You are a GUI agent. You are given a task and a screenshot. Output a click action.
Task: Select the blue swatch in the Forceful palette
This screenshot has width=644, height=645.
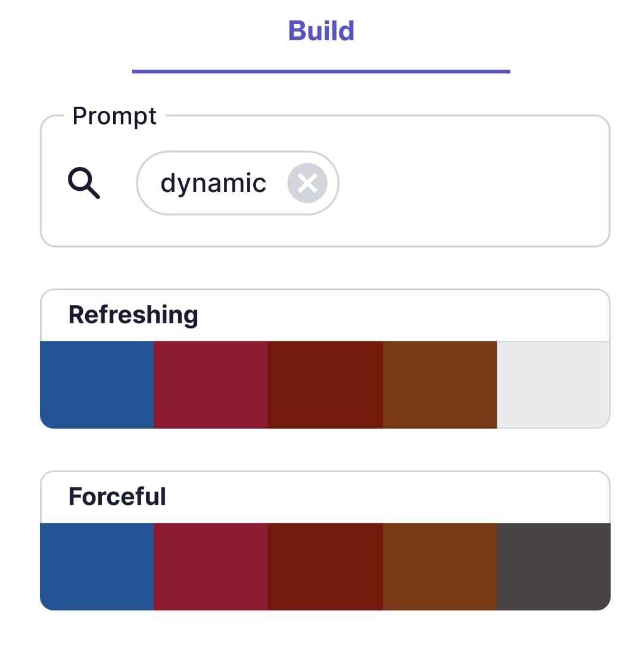(95, 566)
